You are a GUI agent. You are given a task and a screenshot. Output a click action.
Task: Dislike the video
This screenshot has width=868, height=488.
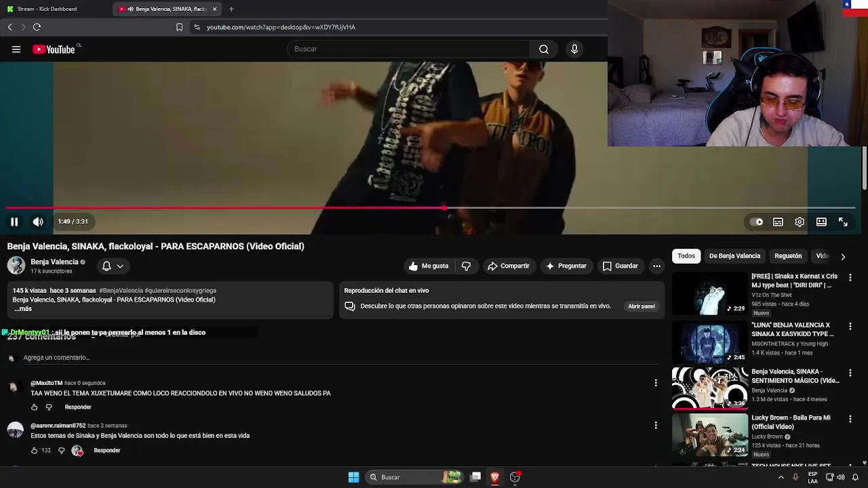pyautogui.click(x=466, y=266)
